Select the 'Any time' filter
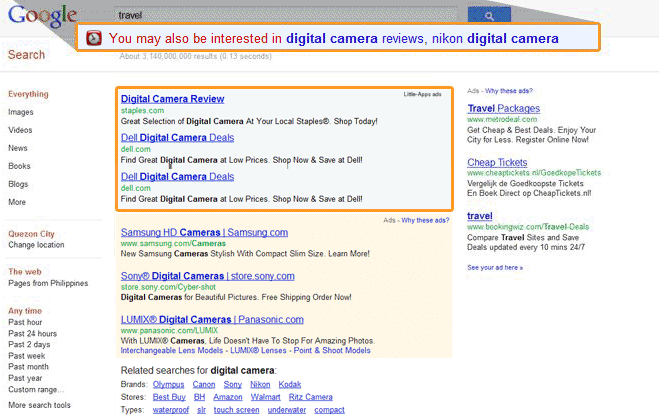The image size is (659, 416). pyautogui.click(x=25, y=311)
